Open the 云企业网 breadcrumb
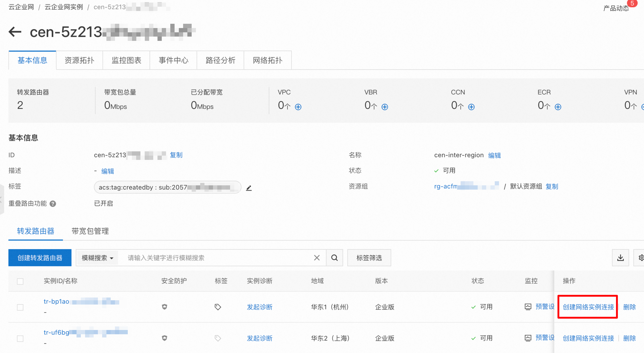Screen dimensions: 644x353 (21, 7)
